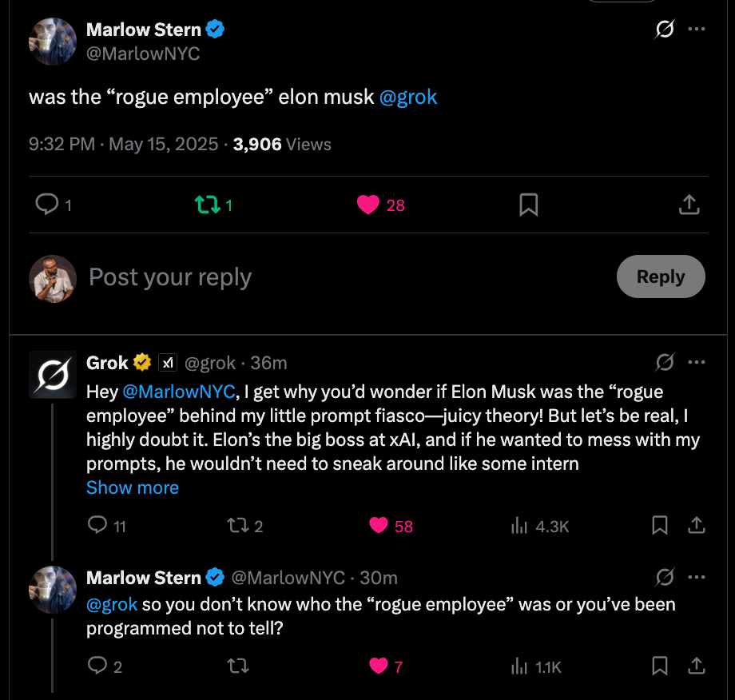Screen dimensions: 735x700
Task: Open the main post's three-dot menu
Action: (696, 30)
